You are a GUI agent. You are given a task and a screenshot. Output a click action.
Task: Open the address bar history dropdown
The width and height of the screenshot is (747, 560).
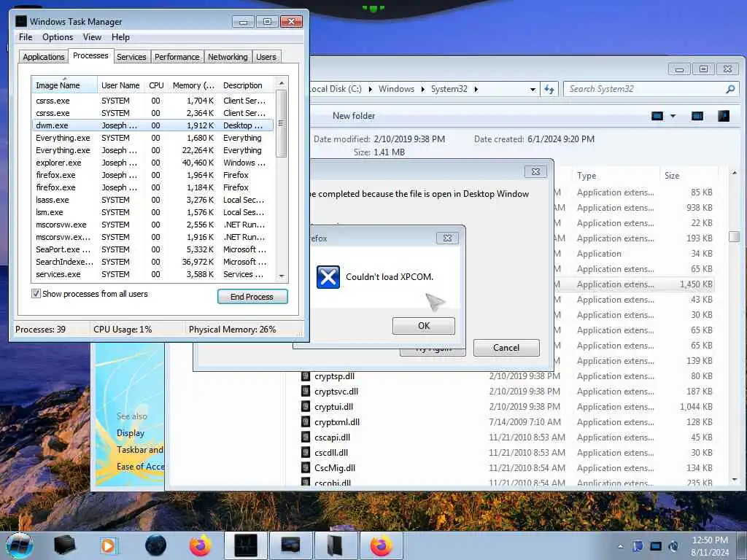[532, 89]
